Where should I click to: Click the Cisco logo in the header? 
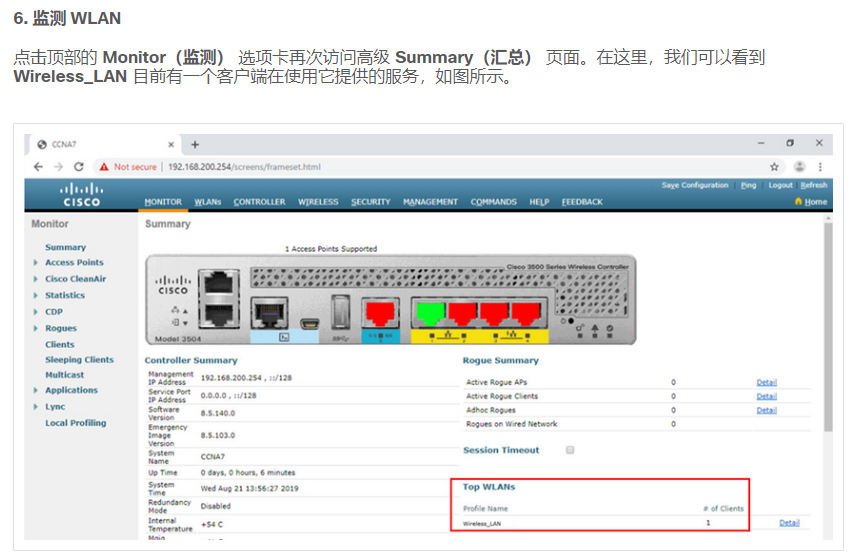tap(81, 194)
